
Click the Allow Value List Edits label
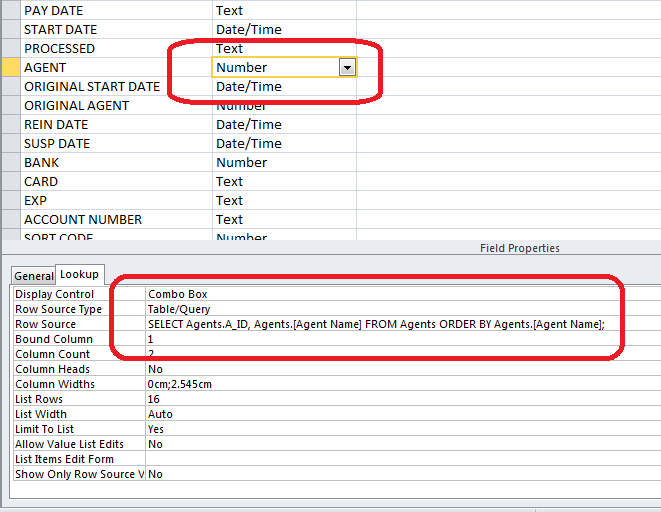[70, 444]
